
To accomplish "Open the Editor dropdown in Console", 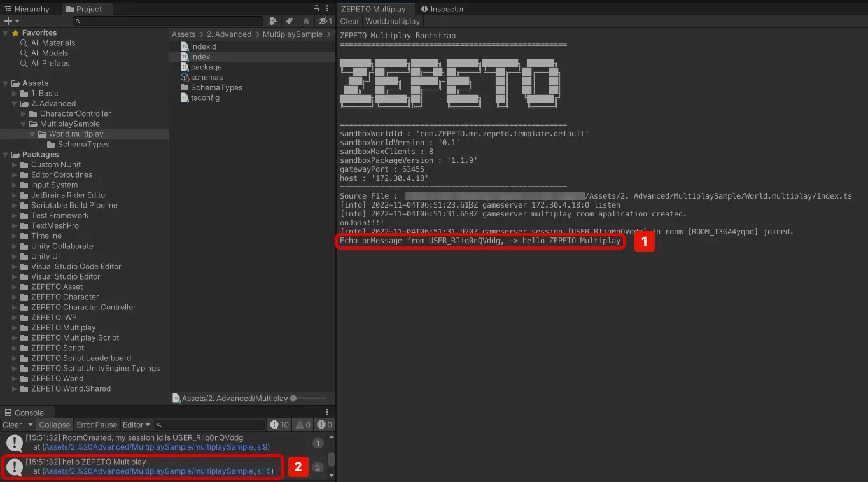I will click(136, 425).
